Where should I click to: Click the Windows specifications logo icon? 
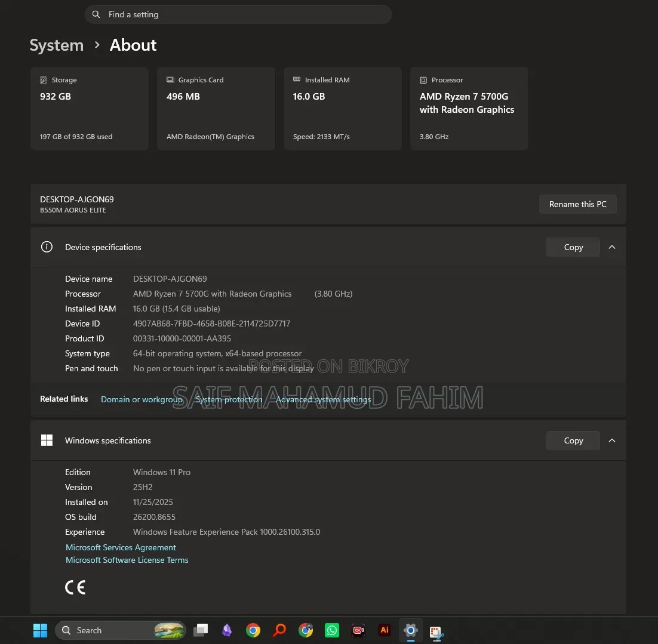point(47,440)
